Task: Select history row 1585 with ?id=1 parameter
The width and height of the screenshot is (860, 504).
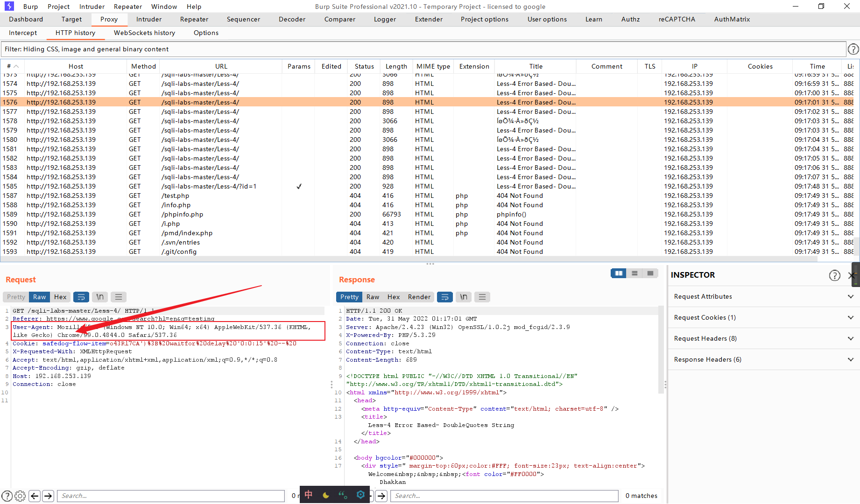Action: point(427,186)
